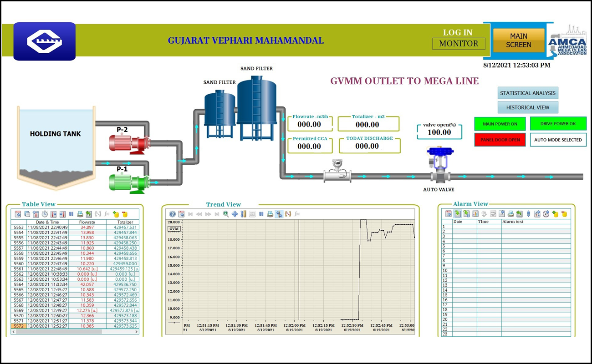592x364 pixels.
Task: Click the printer icon in Alarm View toolbar
Action: (x=510, y=214)
